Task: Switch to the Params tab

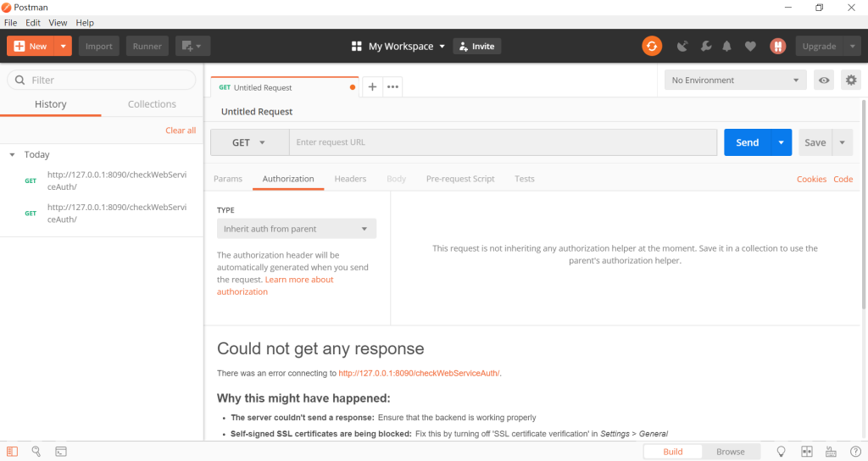Action: point(228,179)
